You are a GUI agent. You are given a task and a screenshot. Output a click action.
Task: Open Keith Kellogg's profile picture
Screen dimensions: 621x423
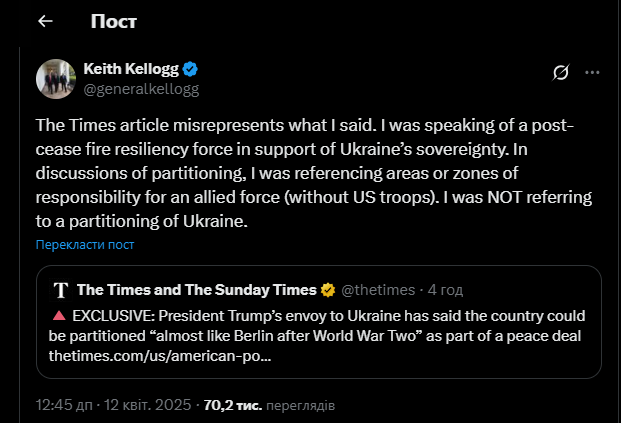[x=56, y=80]
